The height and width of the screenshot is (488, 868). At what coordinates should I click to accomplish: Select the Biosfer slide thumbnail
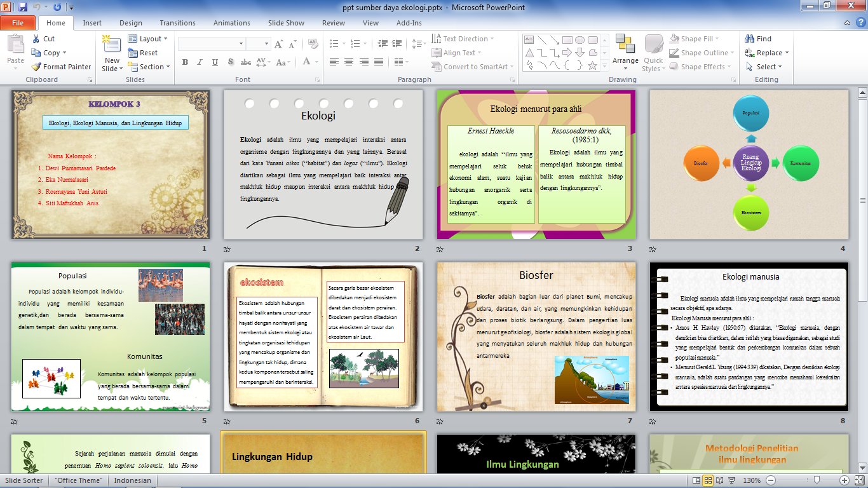(x=536, y=336)
